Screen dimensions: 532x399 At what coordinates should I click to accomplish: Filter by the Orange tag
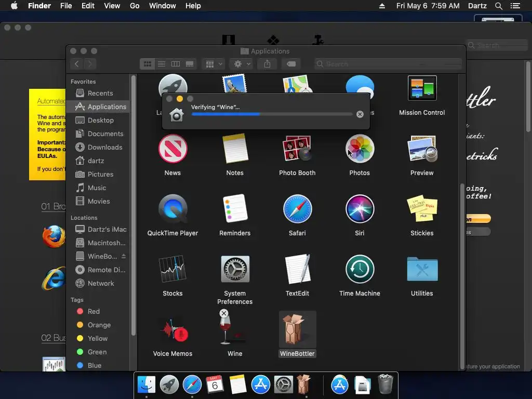(98, 325)
